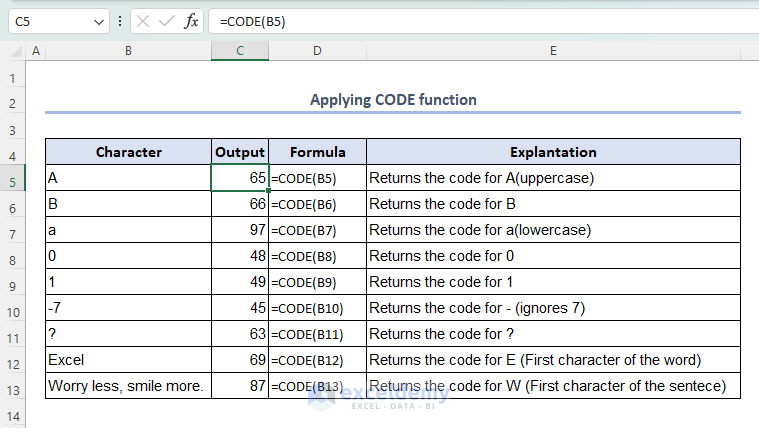Click the Enter checkmark icon in formula bar

tap(167, 20)
